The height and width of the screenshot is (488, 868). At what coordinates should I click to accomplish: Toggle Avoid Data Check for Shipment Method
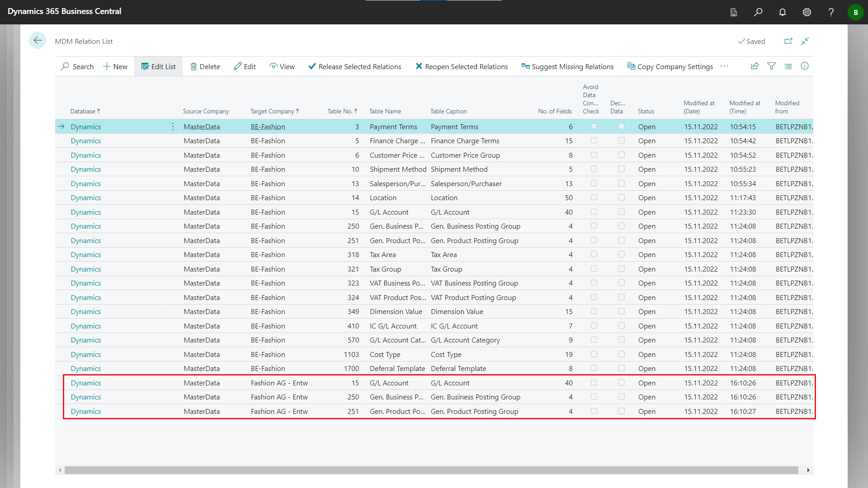(x=594, y=169)
